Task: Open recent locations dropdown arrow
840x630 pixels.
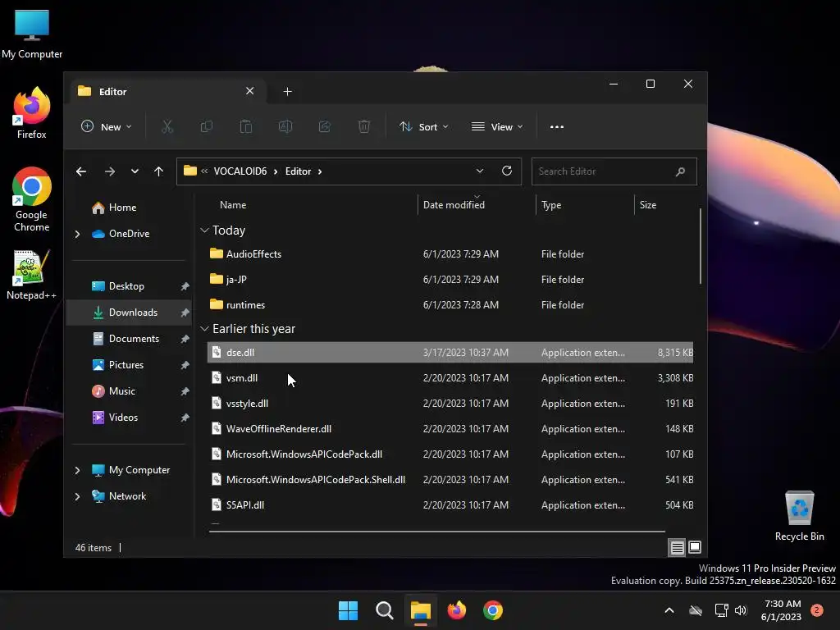Action: pos(135,171)
